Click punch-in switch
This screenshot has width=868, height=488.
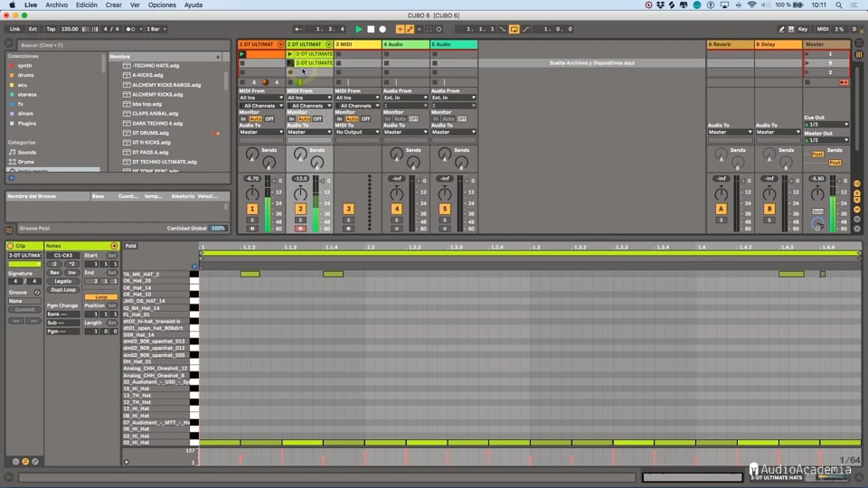[x=503, y=29]
